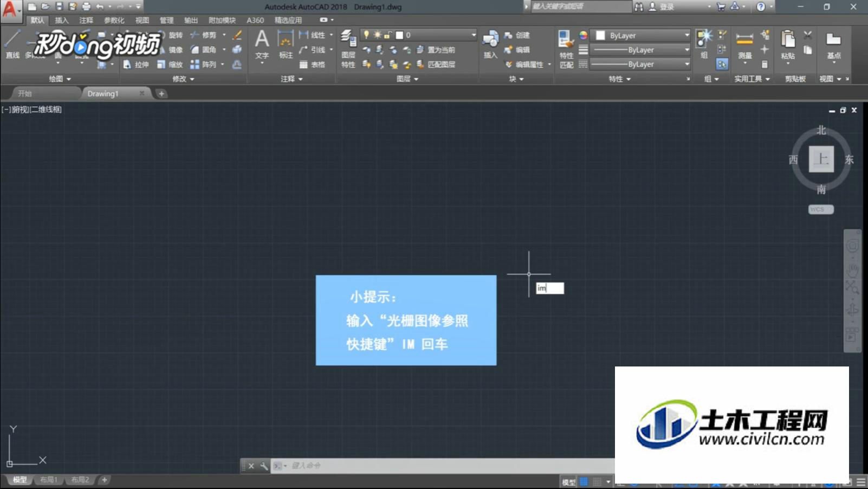868x489 pixels.
Task: Expand the Layers (图层) panel
Action: [x=407, y=79]
